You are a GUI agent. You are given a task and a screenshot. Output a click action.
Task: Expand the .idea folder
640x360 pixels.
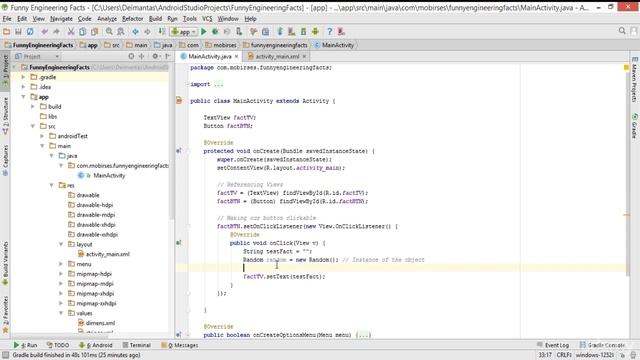coord(23,87)
